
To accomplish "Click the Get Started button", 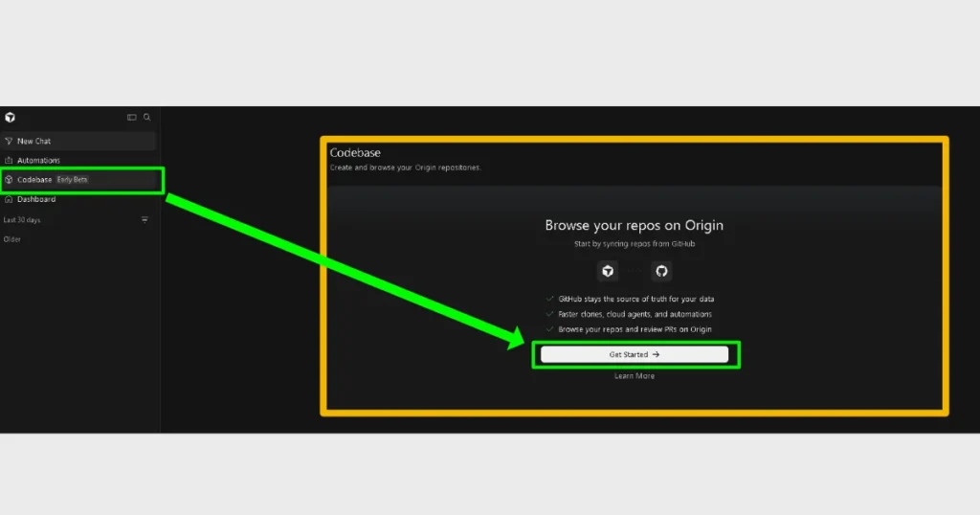I will point(635,354).
